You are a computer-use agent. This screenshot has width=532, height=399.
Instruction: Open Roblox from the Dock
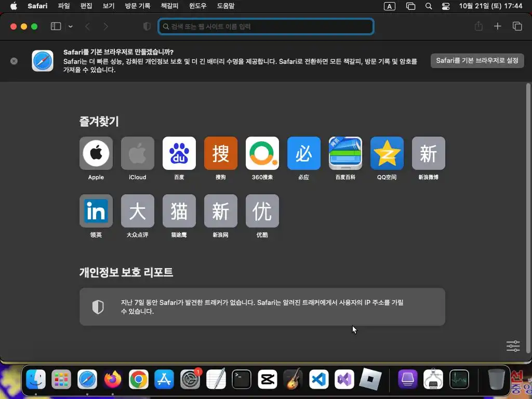click(x=370, y=379)
